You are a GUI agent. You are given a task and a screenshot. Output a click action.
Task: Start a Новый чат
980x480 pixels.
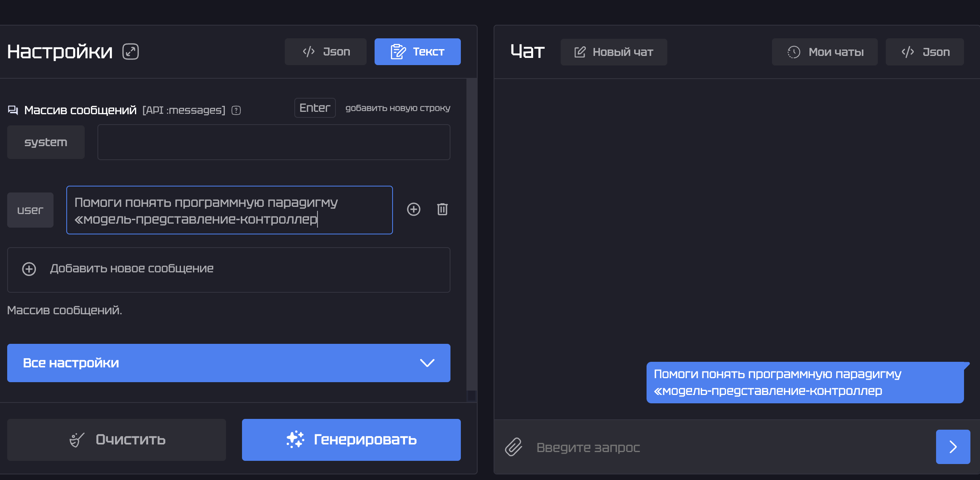click(614, 52)
